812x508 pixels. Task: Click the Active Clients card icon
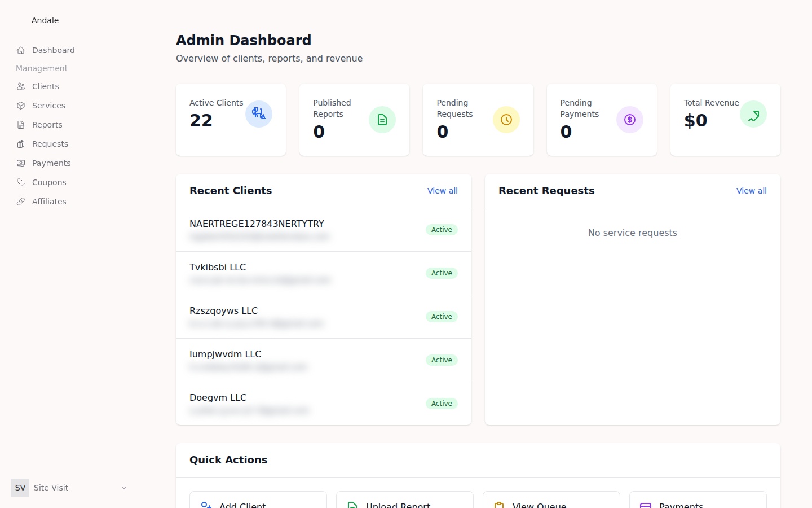point(259,114)
